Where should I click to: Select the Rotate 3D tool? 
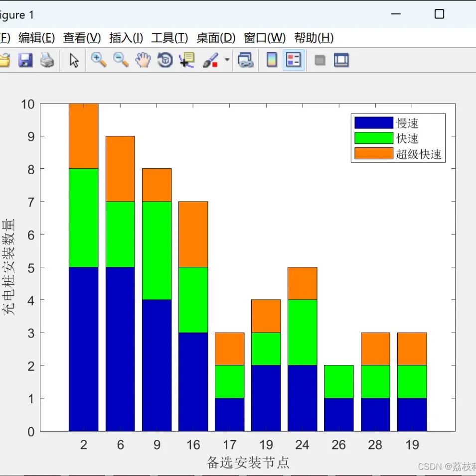(165, 60)
